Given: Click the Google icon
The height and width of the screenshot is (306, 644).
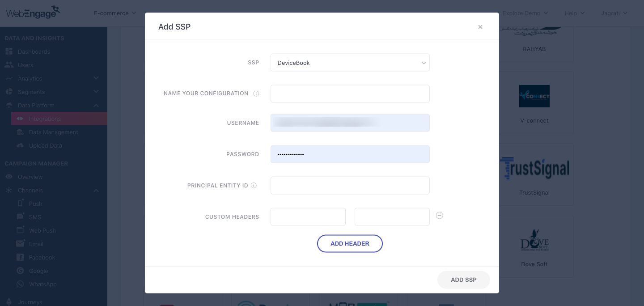Looking at the screenshot, I should [x=20, y=271].
